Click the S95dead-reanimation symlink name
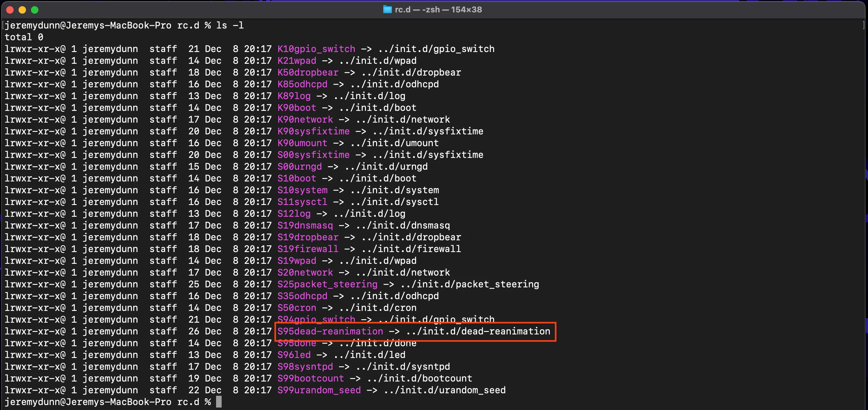 click(x=330, y=331)
